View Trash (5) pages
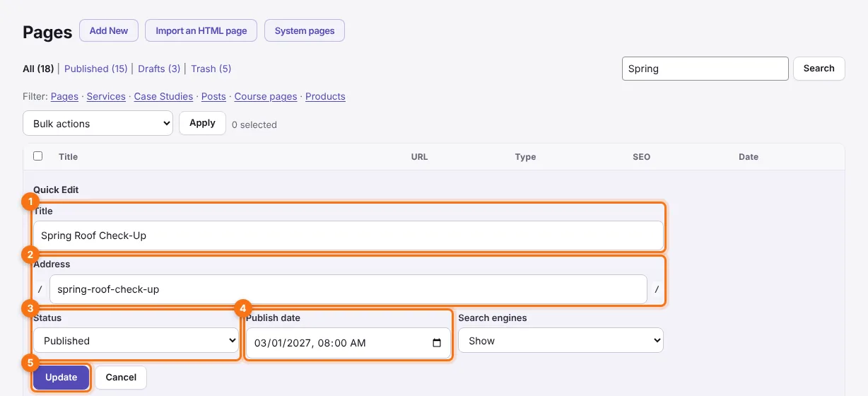 [211, 69]
